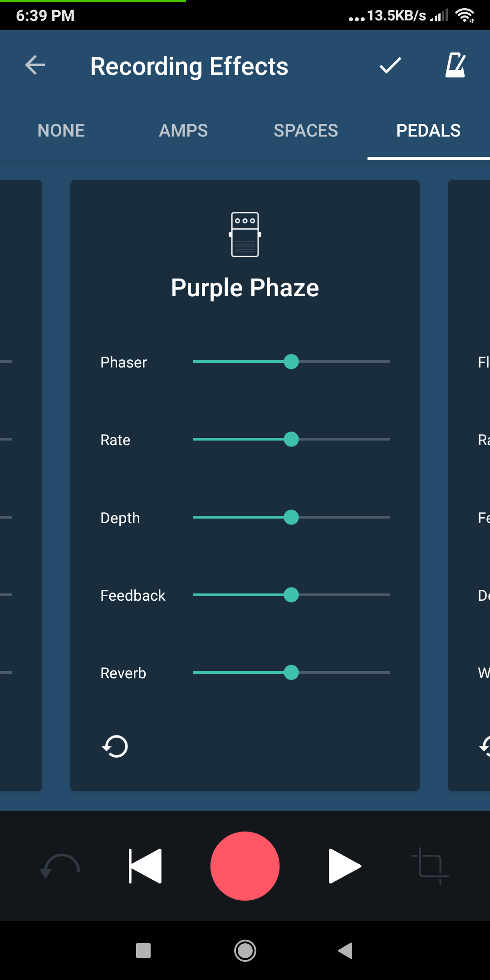Open the crop/trim tool
Viewport: 490px width, 980px height.
(x=430, y=866)
